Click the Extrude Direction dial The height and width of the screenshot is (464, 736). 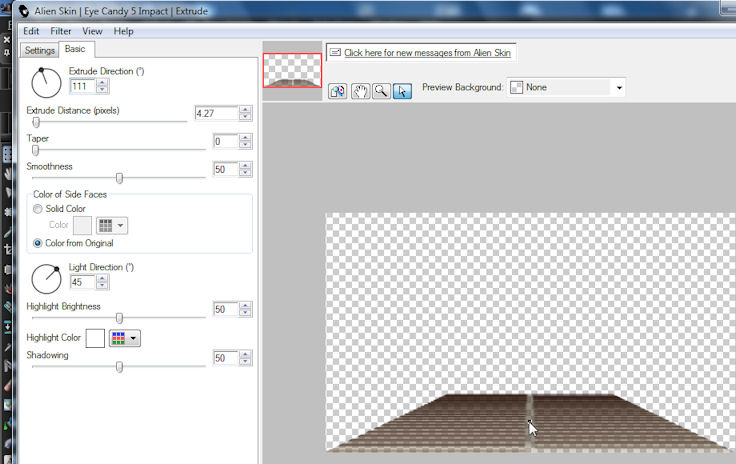coord(46,83)
